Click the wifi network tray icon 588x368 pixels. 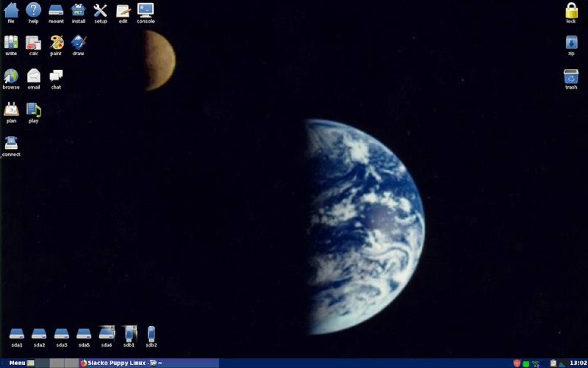(x=535, y=363)
